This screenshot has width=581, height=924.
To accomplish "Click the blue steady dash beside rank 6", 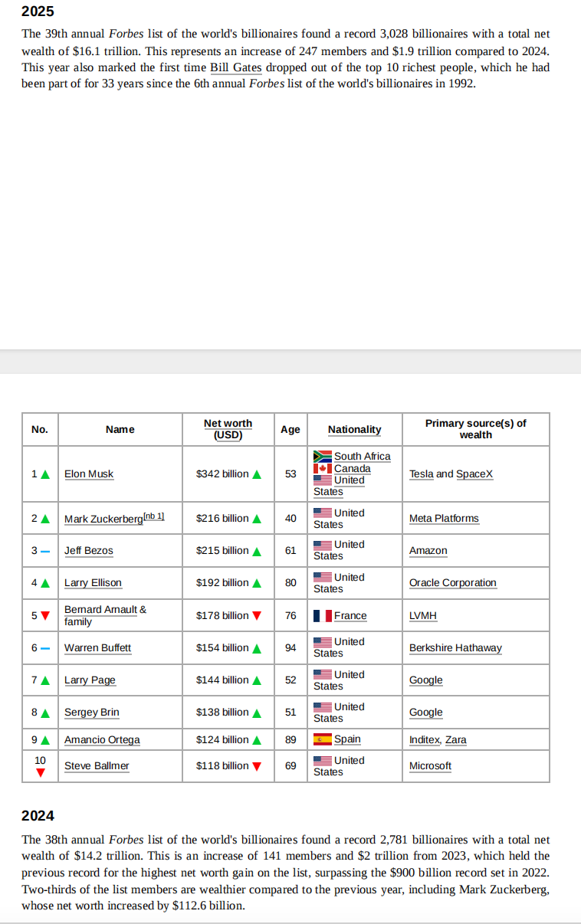I will (x=45, y=648).
